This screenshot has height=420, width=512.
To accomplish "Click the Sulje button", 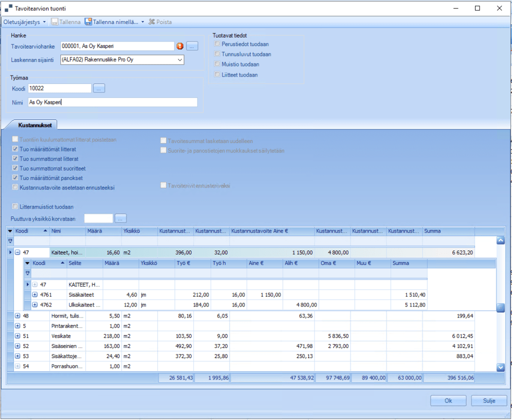I will 489,400.
